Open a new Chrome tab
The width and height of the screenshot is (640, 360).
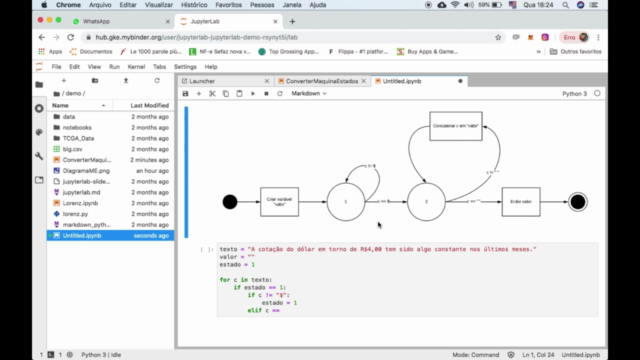292,22
